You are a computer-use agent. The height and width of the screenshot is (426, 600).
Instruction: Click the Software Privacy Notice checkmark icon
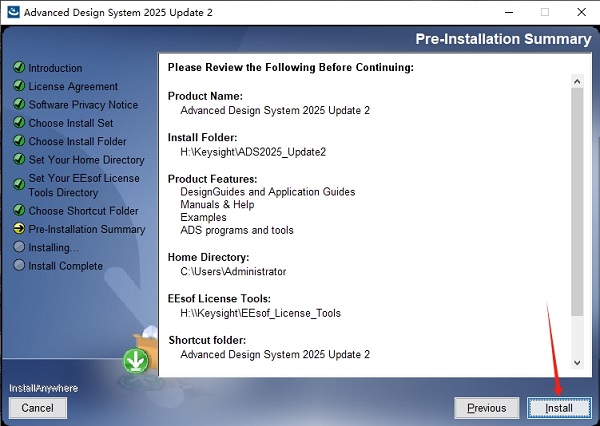pyautogui.click(x=19, y=104)
